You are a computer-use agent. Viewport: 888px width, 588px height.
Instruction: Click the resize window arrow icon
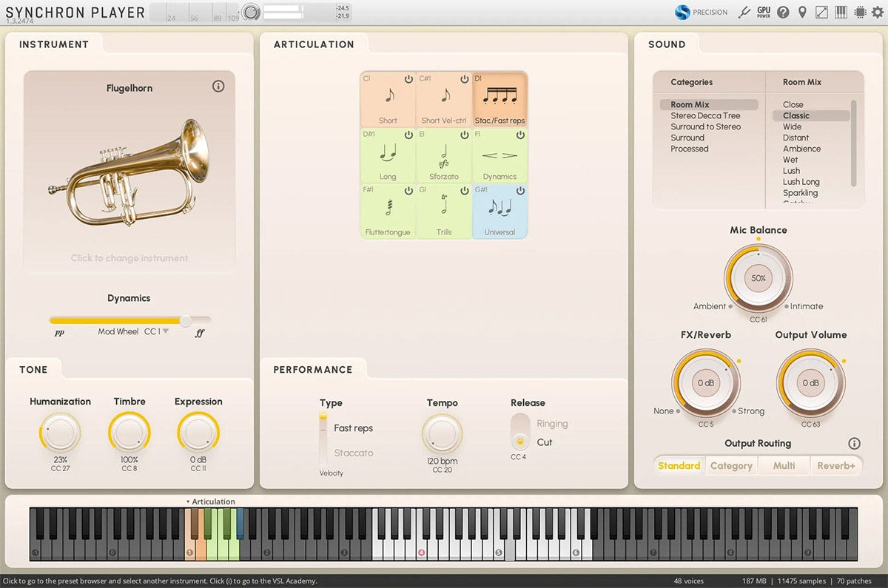pyautogui.click(x=821, y=12)
